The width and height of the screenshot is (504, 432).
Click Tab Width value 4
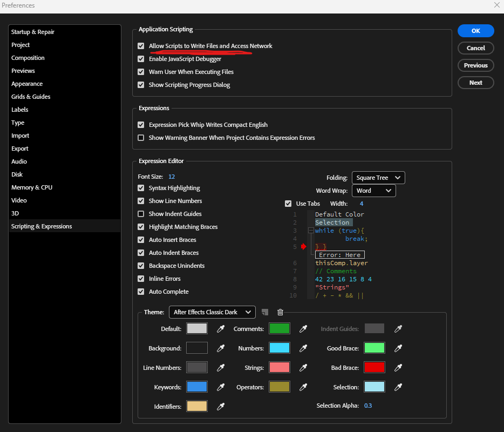362,204
